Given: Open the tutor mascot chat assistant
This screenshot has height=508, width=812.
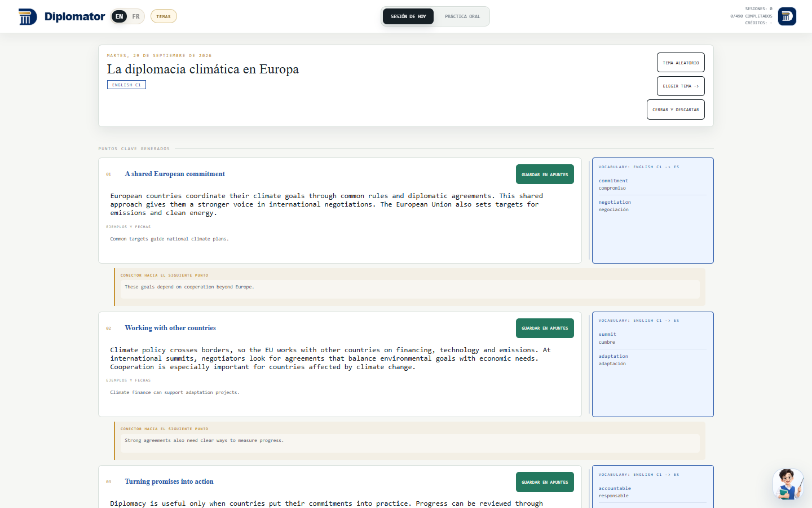Looking at the screenshot, I should (x=788, y=484).
